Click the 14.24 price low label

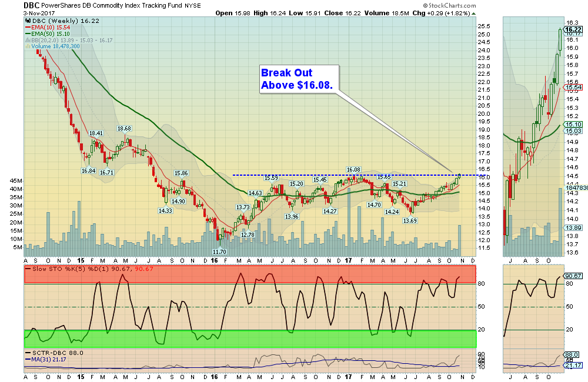coord(392,212)
